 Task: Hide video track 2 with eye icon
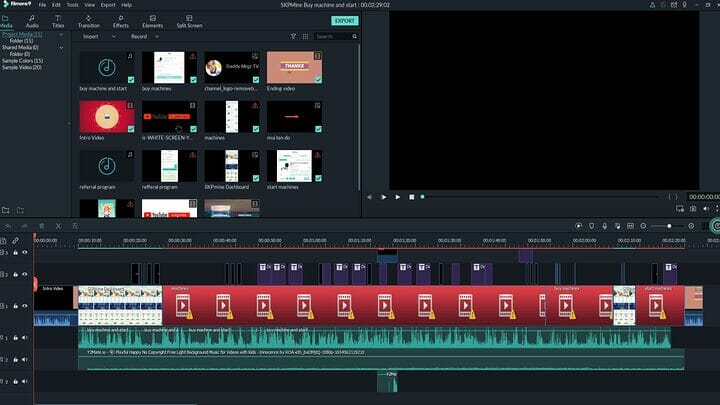(25, 275)
